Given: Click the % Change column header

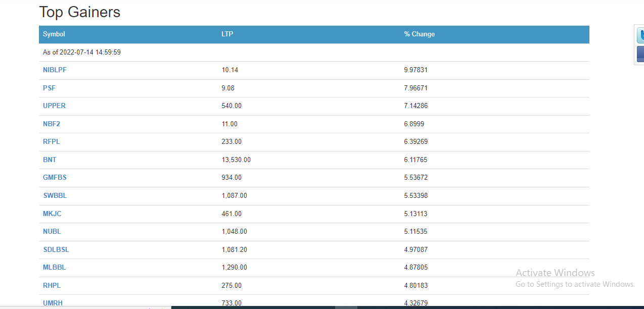Looking at the screenshot, I should (419, 34).
